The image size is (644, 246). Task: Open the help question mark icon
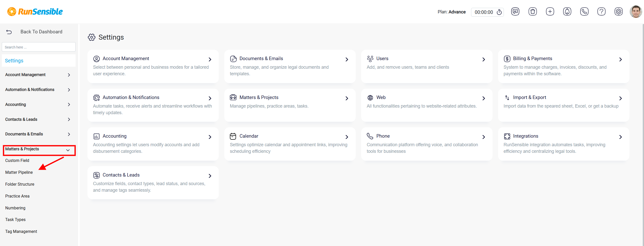click(601, 12)
